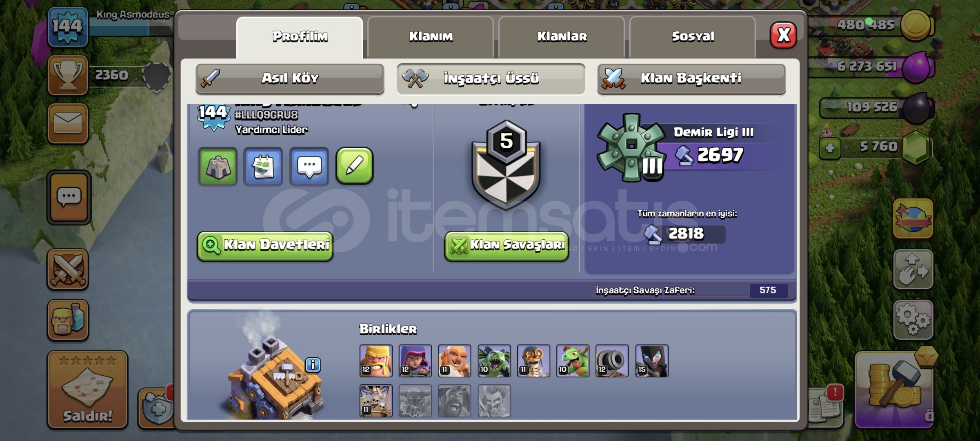Tap the crossed swords icon on sidebar
The width and height of the screenshot is (980, 441).
pyautogui.click(x=68, y=269)
